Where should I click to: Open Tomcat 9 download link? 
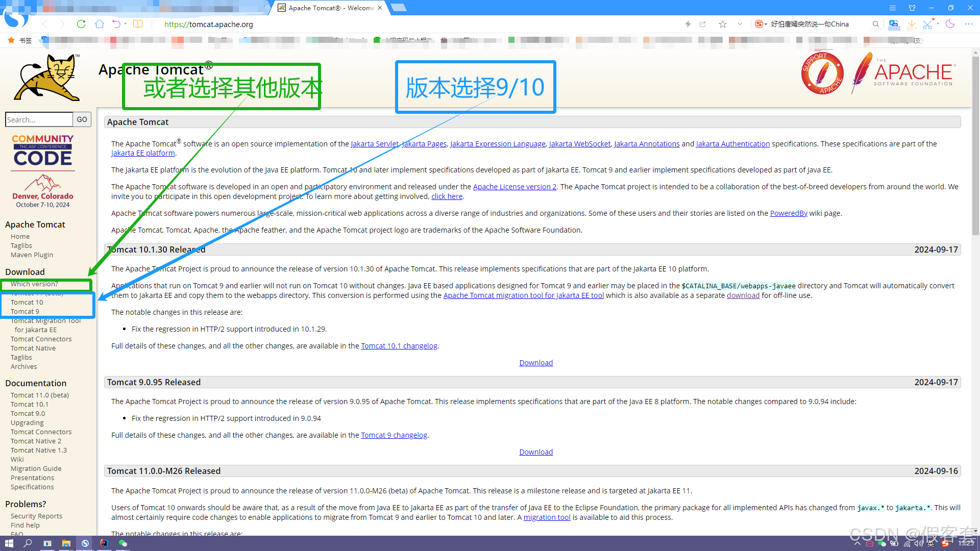coord(25,311)
